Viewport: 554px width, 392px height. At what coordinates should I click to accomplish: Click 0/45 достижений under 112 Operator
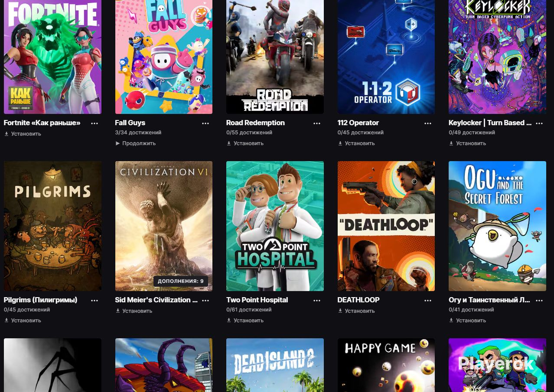pos(361,133)
